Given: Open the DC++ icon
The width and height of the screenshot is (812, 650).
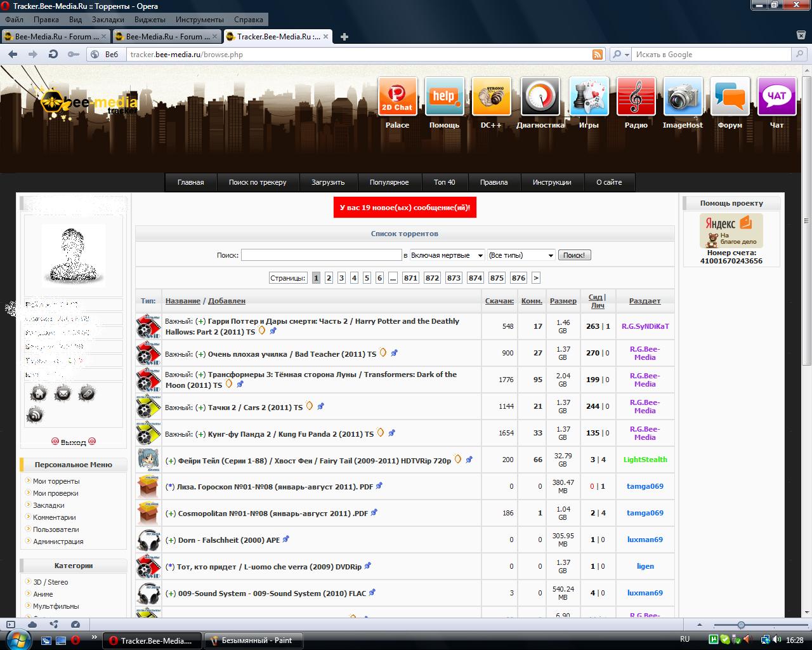Looking at the screenshot, I should [x=492, y=96].
